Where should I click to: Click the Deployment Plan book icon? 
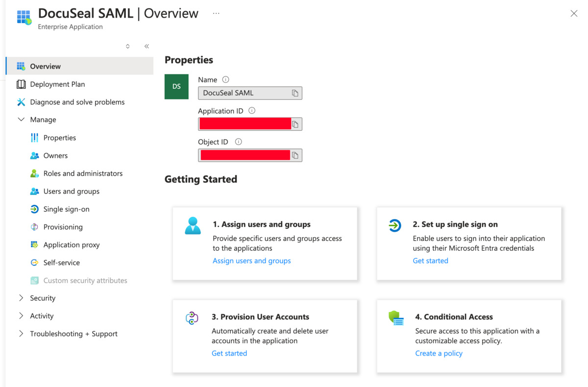(21, 84)
